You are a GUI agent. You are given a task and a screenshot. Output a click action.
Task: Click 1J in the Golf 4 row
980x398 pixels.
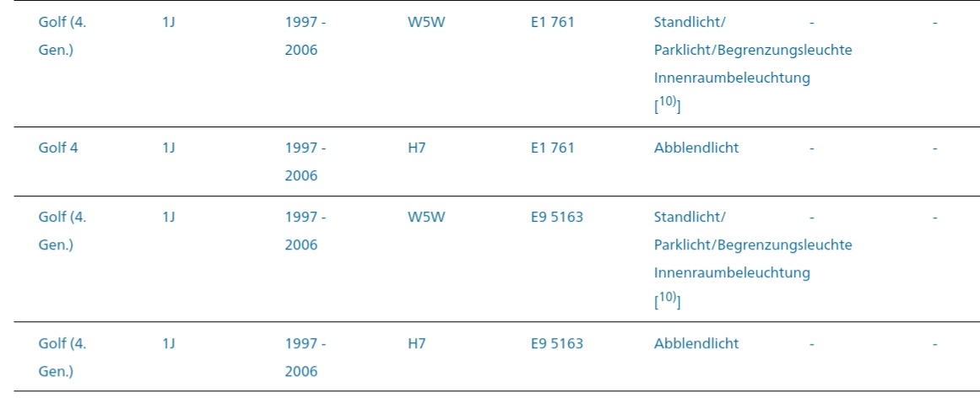coord(168,148)
